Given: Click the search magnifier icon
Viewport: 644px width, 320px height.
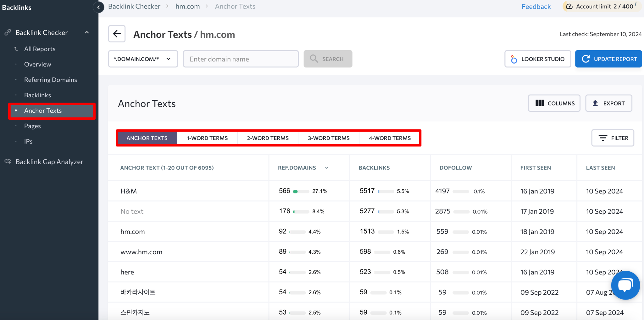Looking at the screenshot, I should coord(314,59).
